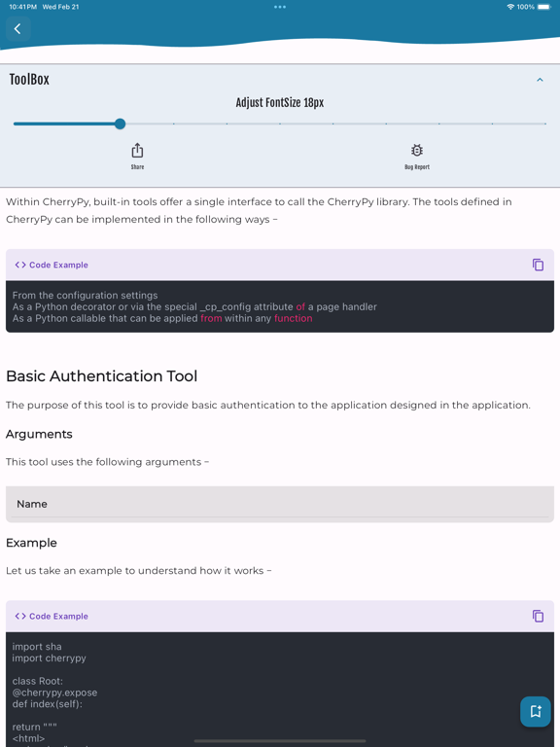Image resolution: width=560 pixels, height=747 pixels.
Task: Click the font size slider handle
Action: pyautogui.click(x=120, y=124)
